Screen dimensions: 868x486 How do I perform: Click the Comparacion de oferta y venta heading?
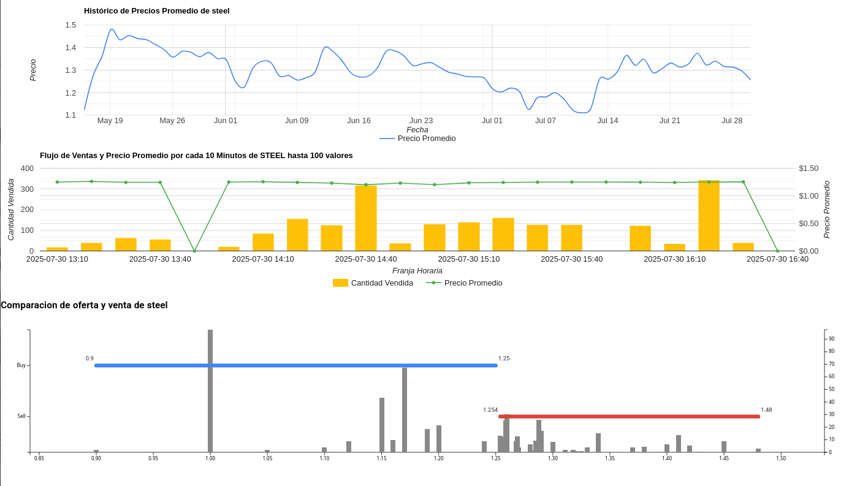point(84,305)
